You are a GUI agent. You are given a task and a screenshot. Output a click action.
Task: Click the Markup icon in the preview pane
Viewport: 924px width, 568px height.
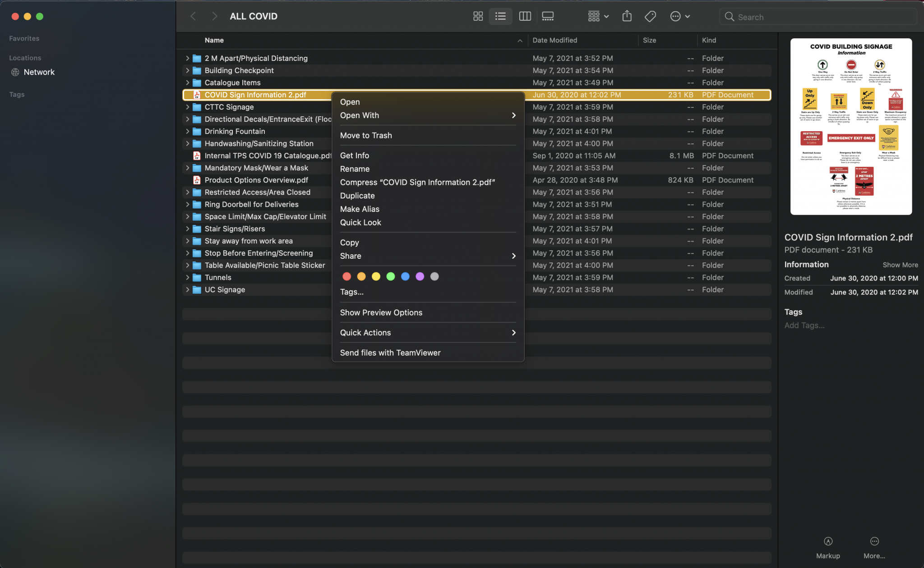click(x=827, y=542)
